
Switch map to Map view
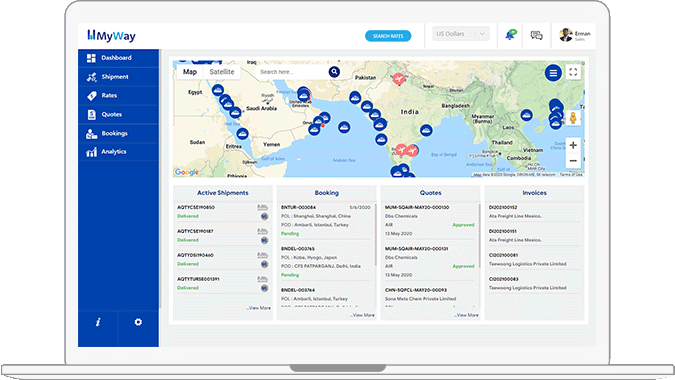(190, 72)
